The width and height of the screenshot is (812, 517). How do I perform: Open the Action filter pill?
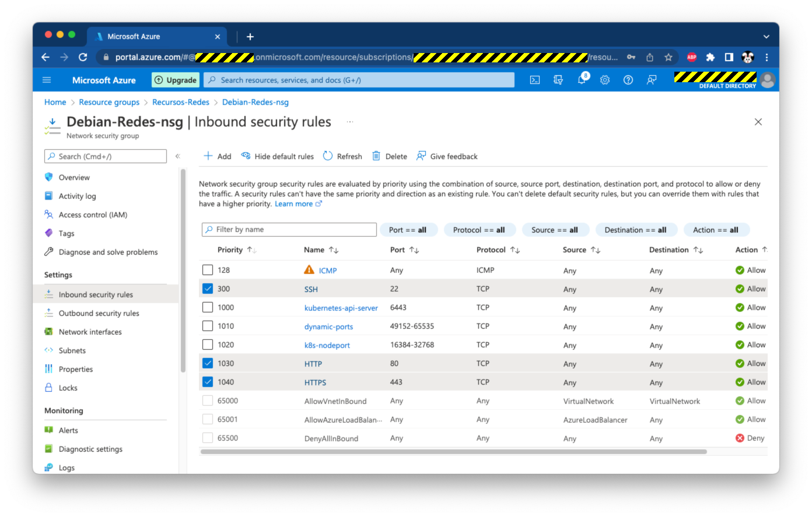[716, 230]
